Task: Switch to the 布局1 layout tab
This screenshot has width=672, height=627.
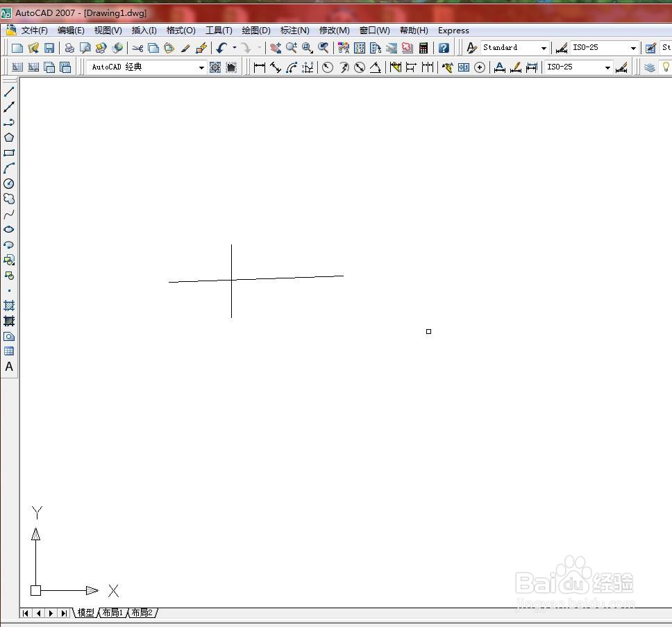Action: (112, 613)
